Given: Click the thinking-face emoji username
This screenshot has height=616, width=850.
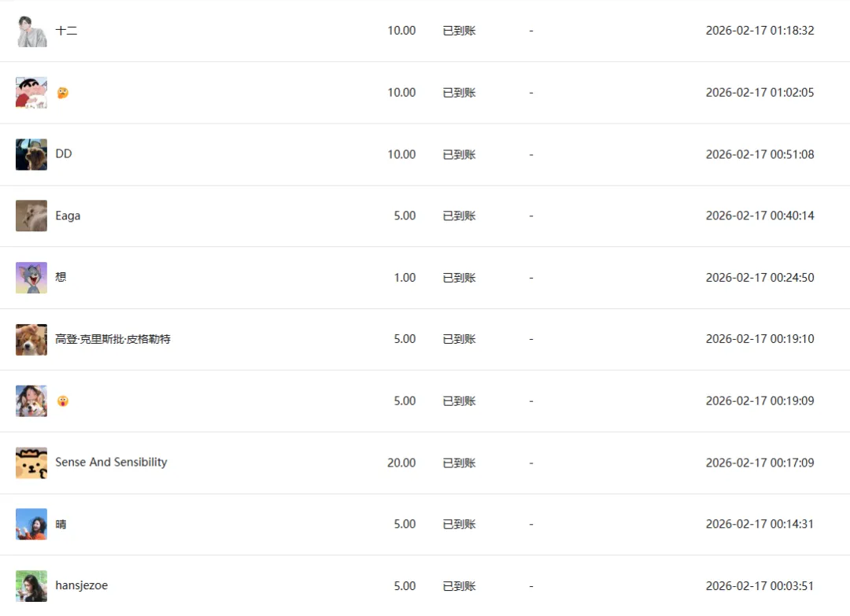Looking at the screenshot, I should coord(63,93).
